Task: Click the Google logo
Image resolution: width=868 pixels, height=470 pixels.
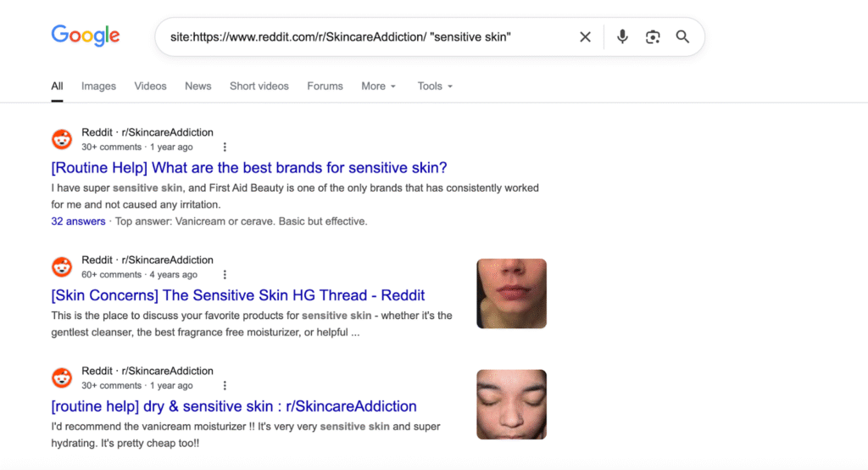Action: click(x=86, y=36)
